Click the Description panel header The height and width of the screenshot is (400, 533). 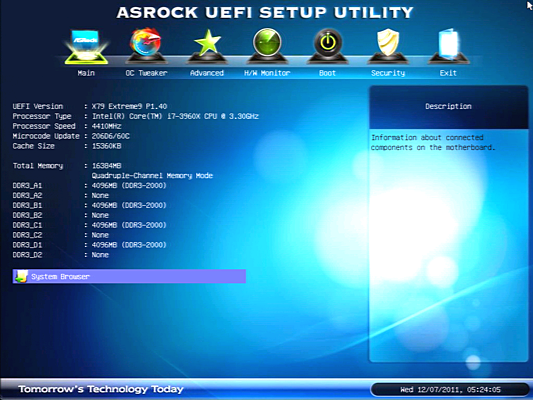(x=448, y=107)
